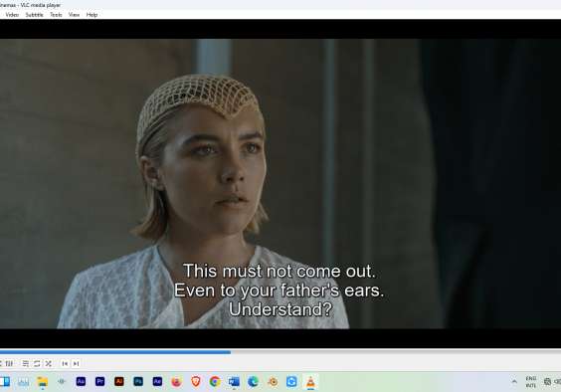The height and width of the screenshot is (392, 561).
Task: Open the Subtitle menu
Action: point(35,15)
